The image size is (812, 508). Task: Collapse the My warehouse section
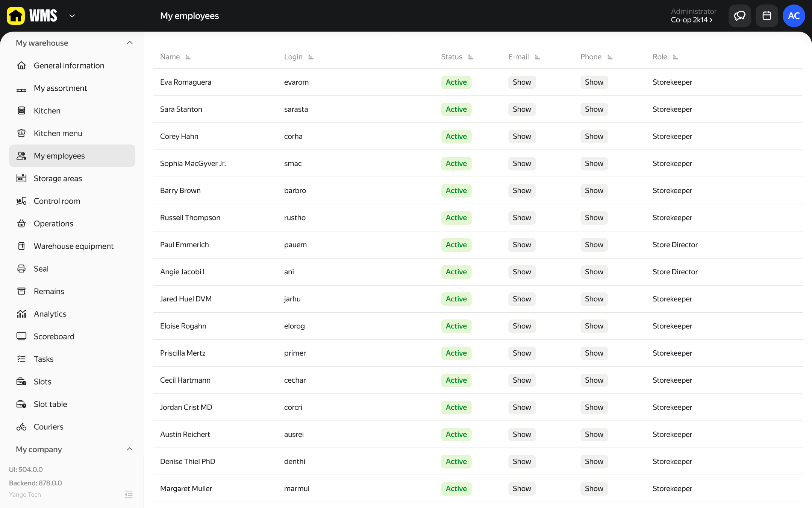[130, 43]
